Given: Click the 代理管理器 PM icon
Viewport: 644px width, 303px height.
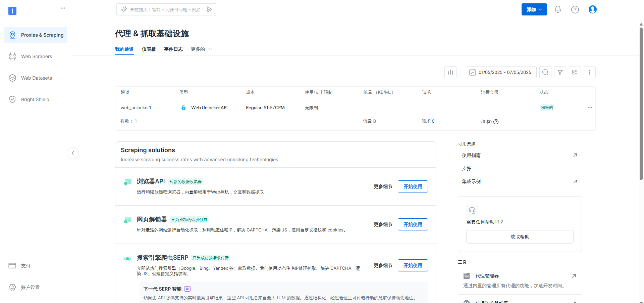Looking at the screenshot, I should 467,276.
